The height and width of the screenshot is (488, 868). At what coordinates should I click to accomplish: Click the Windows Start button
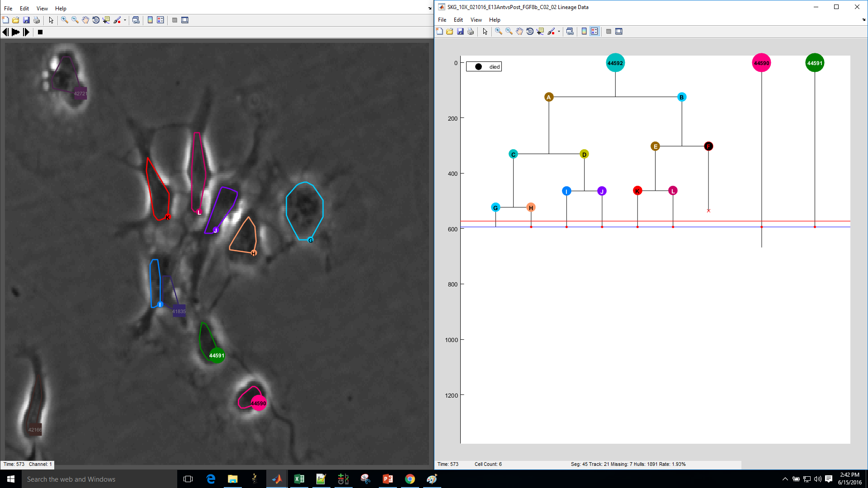(11, 479)
